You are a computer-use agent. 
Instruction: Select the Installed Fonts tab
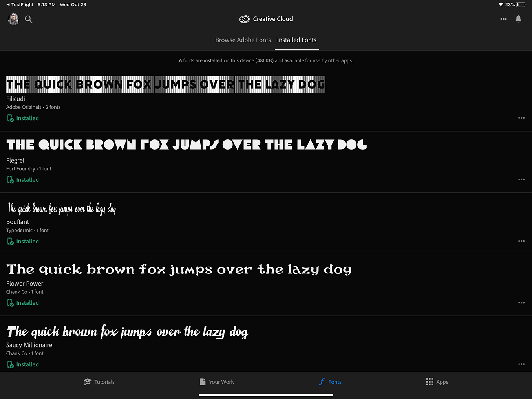point(297,40)
